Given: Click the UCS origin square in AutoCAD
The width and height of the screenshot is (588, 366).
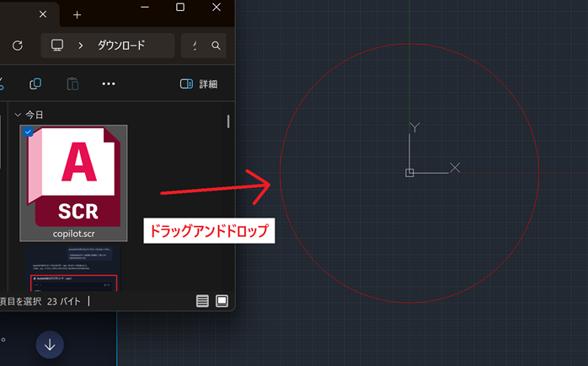Looking at the screenshot, I should click(409, 173).
